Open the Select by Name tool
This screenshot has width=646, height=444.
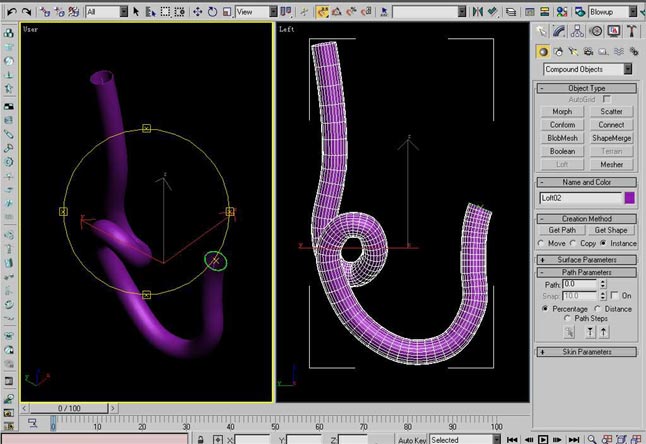pyautogui.click(x=150, y=12)
